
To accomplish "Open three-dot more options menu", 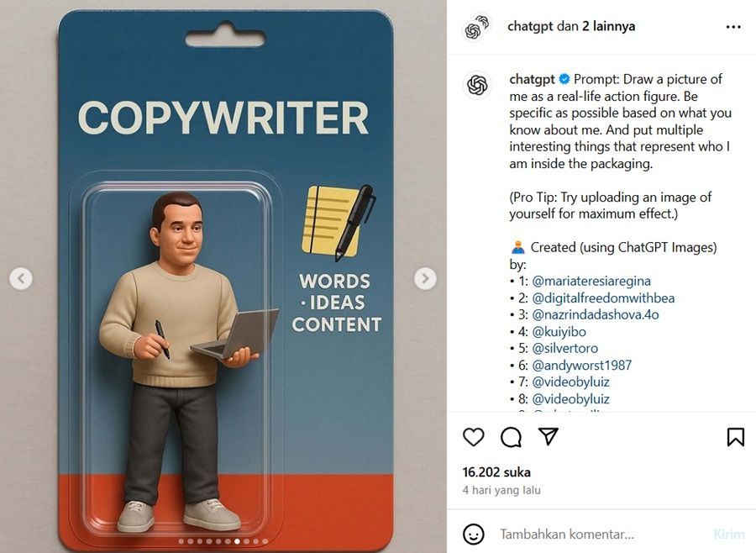I will 732,27.
